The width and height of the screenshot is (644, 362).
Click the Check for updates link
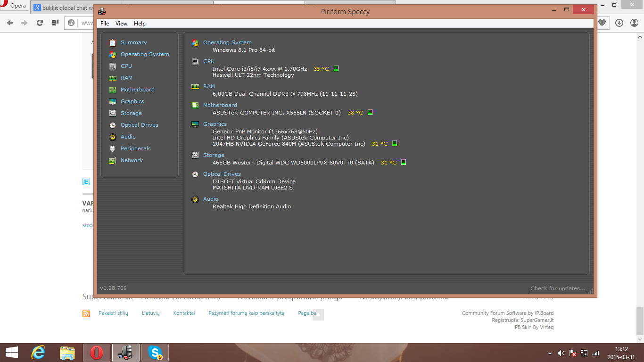click(558, 288)
